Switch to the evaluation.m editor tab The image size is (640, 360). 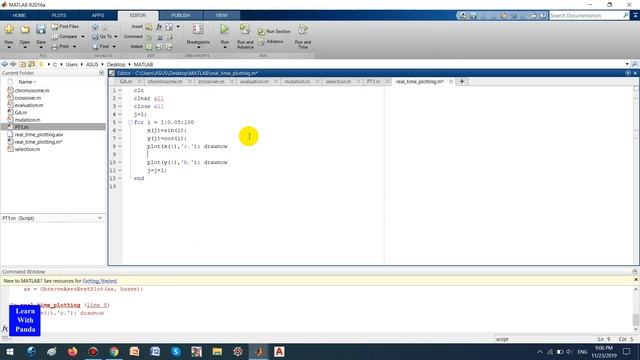pyautogui.click(x=254, y=82)
